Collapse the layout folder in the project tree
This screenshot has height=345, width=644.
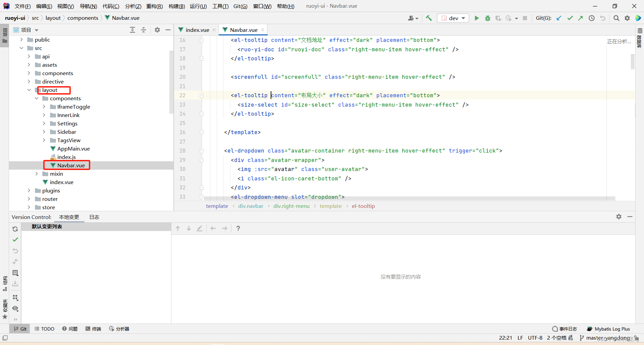point(29,90)
